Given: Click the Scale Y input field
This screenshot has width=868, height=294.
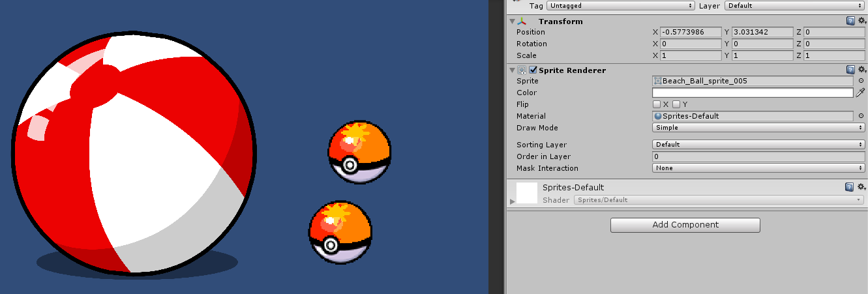Looking at the screenshot, I should coord(763,55).
